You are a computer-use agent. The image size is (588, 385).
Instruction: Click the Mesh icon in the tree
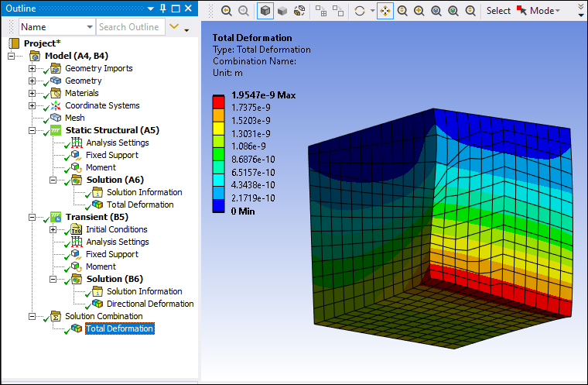tap(56, 118)
